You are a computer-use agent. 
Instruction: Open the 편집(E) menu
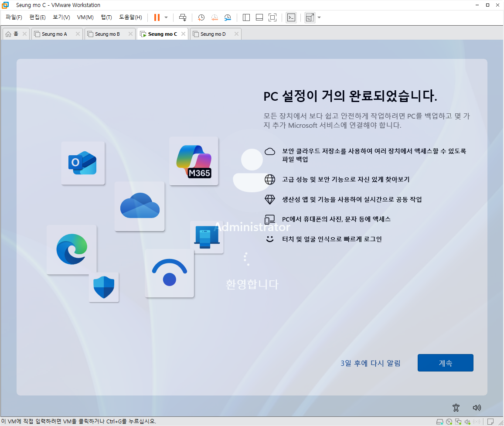[37, 17]
